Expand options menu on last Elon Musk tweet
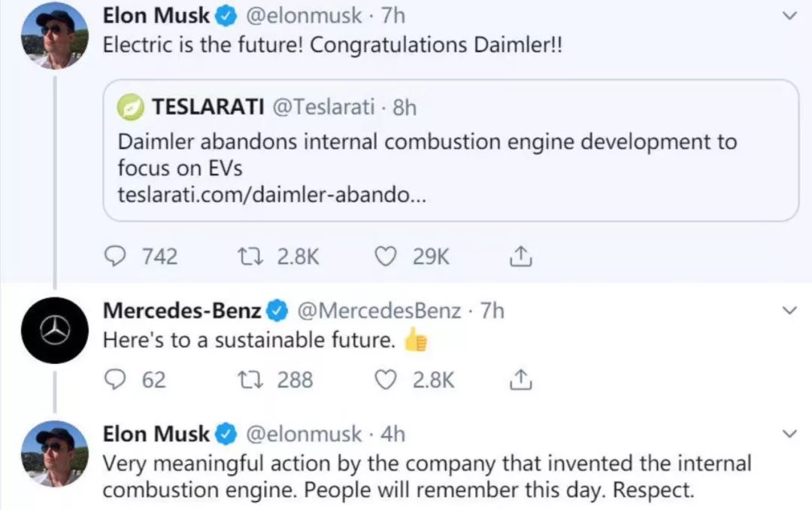The width and height of the screenshot is (812, 510). point(789,434)
